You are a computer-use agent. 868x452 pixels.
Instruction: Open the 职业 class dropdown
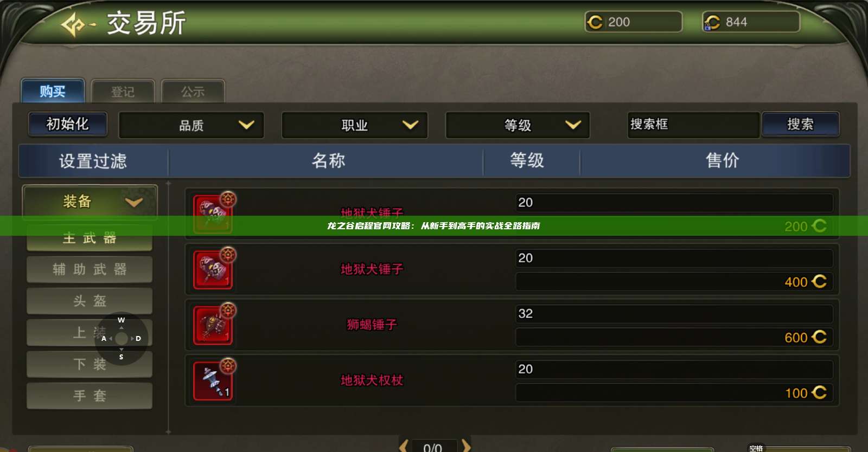pyautogui.click(x=355, y=125)
